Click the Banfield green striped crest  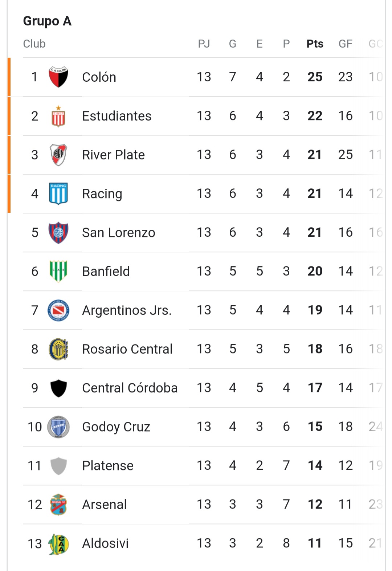[x=58, y=271]
